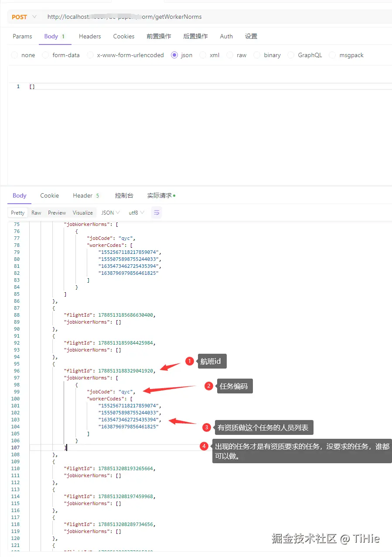
Task: Click "workerCodes" key on line 100
Action: click(106, 399)
